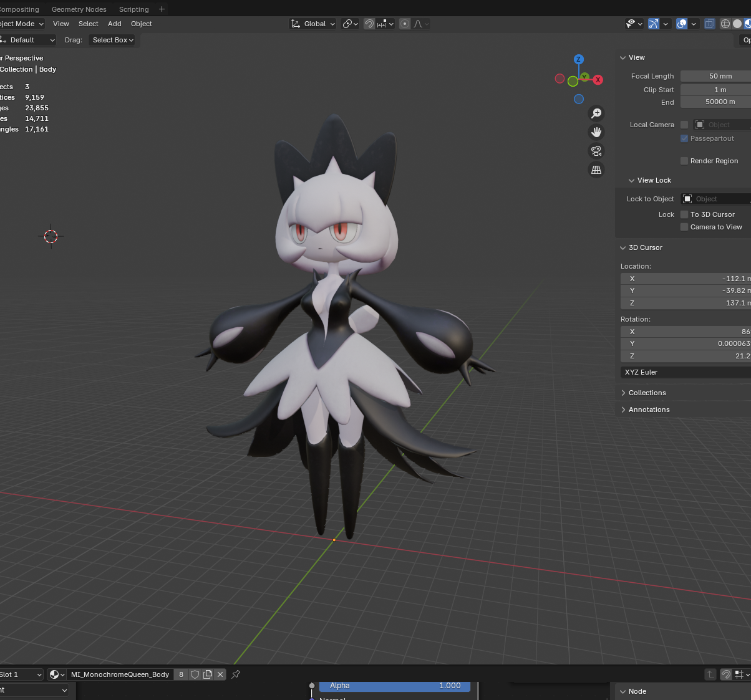751x700 pixels.
Task: Adjust the Alpha slider value
Action: [x=395, y=686]
